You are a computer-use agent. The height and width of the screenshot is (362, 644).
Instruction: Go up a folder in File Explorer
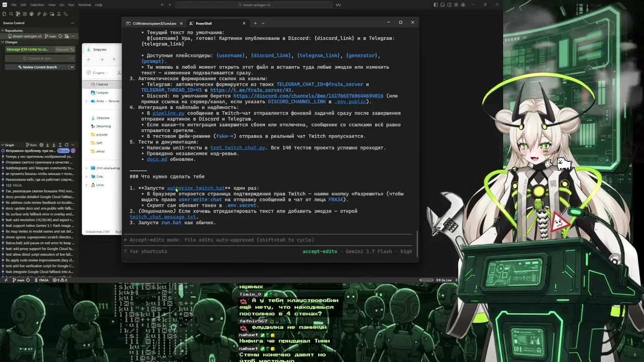pos(114,60)
